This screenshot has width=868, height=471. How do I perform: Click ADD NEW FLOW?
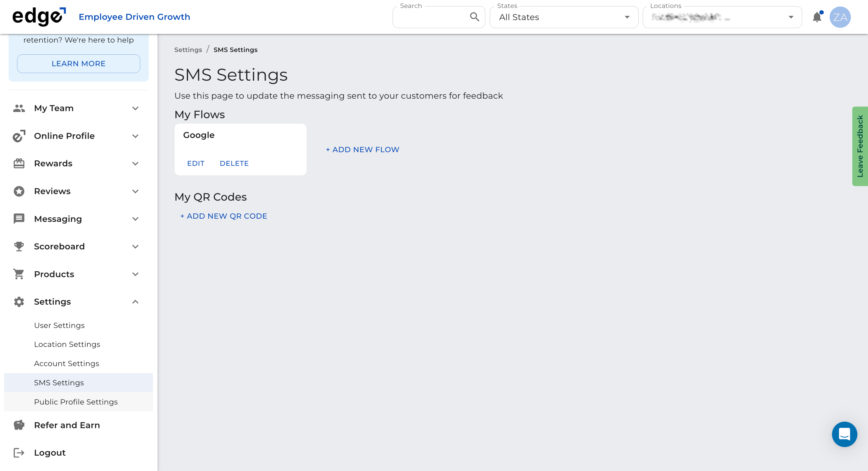point(363,150)
